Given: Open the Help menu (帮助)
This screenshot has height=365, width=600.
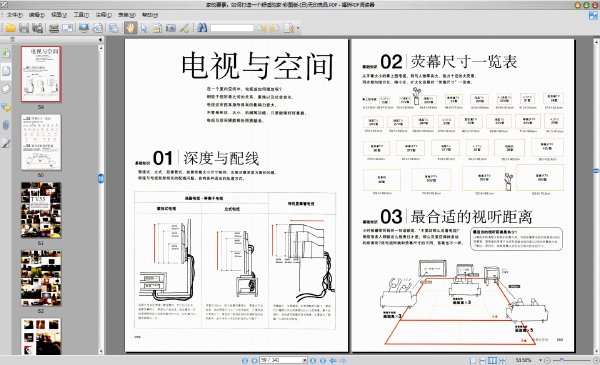Looking at the screenshot, I should [150, 15].
